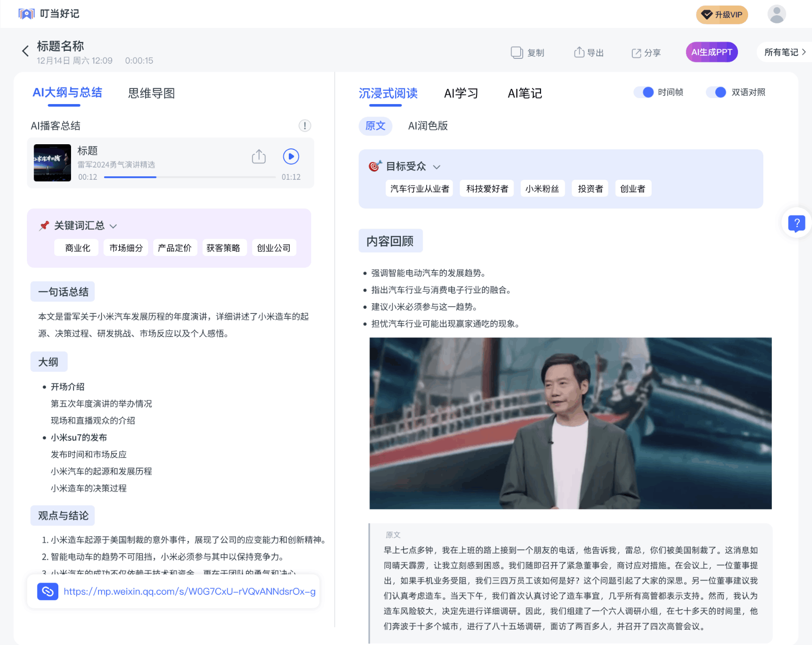Switch to 思维导图 tab
The image size is (812, 645).
(x=151, y=93)
